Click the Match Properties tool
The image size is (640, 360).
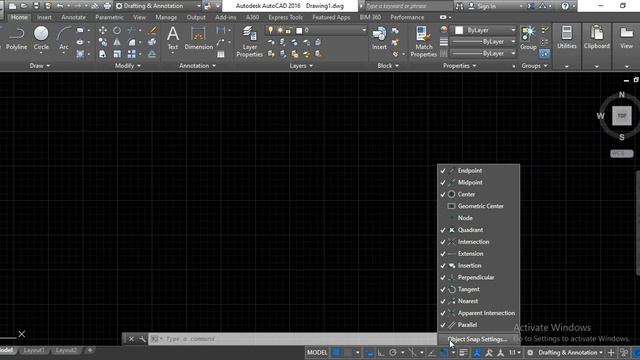(424, 42)
